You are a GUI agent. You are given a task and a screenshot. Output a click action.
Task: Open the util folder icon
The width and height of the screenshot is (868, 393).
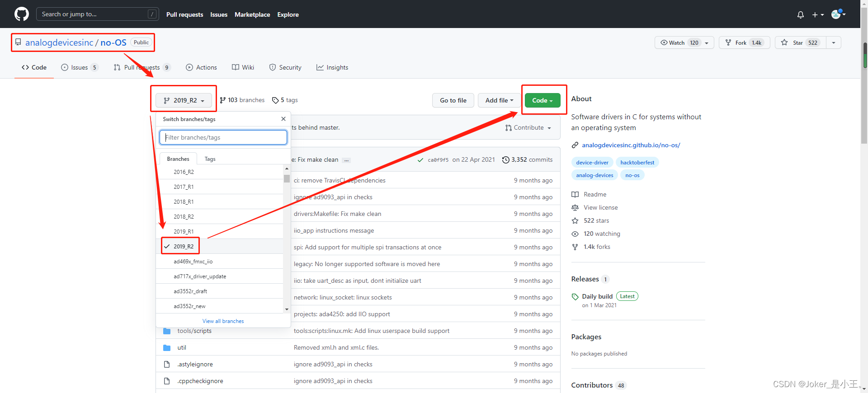(167, 348)
